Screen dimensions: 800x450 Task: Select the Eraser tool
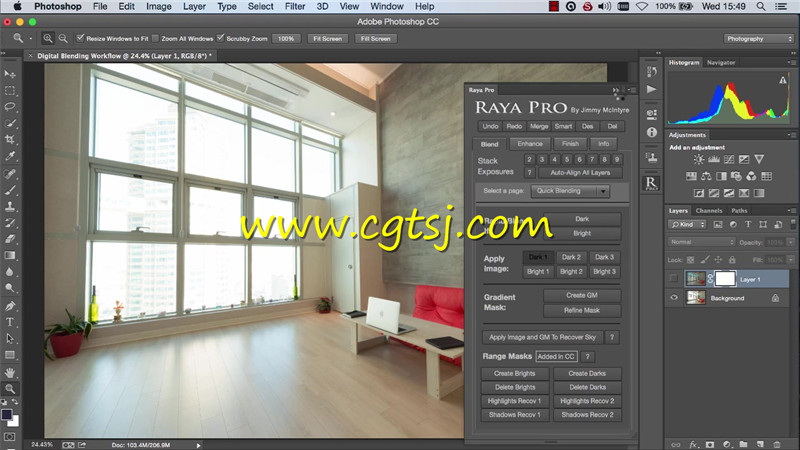point(10,239)
